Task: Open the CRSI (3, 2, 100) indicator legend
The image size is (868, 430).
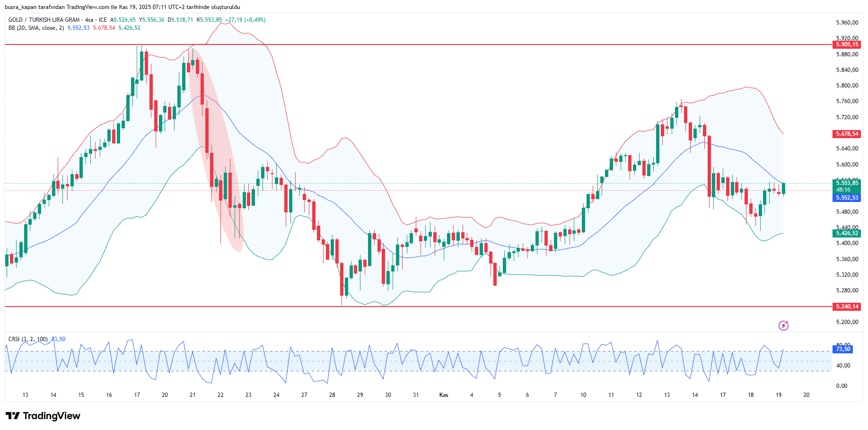Action: click(x=28, y=339)
